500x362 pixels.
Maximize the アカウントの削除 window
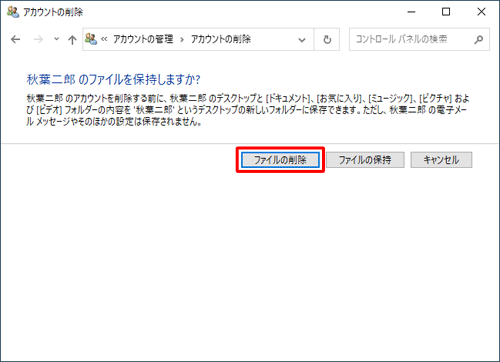click(x=446, y=12)
